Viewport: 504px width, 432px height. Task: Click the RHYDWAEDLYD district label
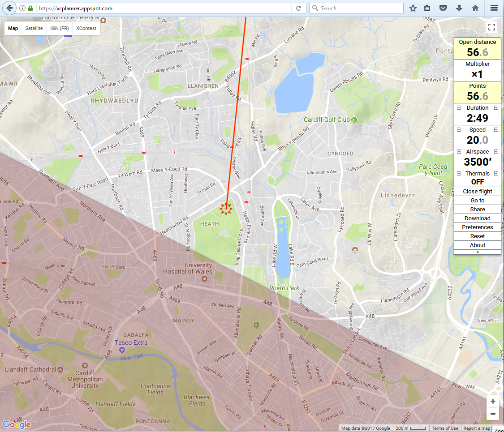coord(114,101)
